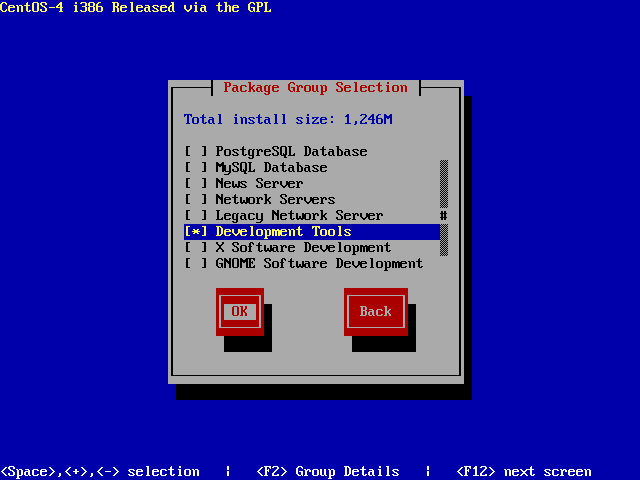Select the 'GNOME Software Development' label text

pos(319,263)
